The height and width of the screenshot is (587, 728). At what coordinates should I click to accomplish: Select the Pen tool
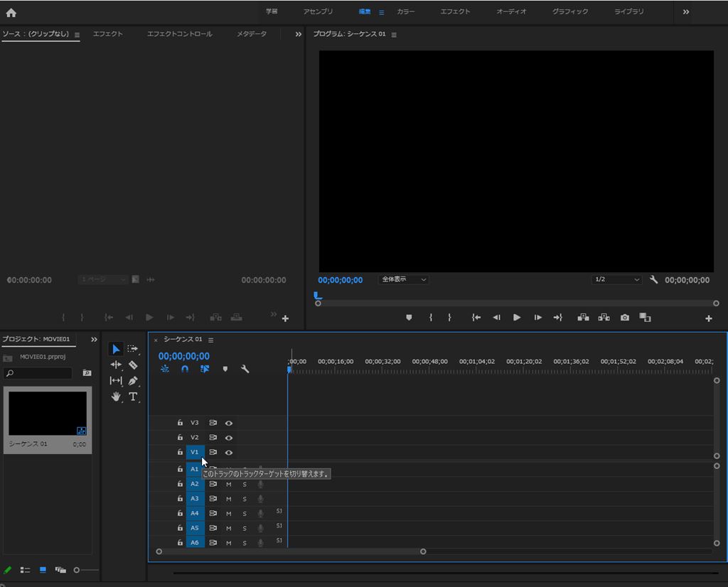(133, 381)
